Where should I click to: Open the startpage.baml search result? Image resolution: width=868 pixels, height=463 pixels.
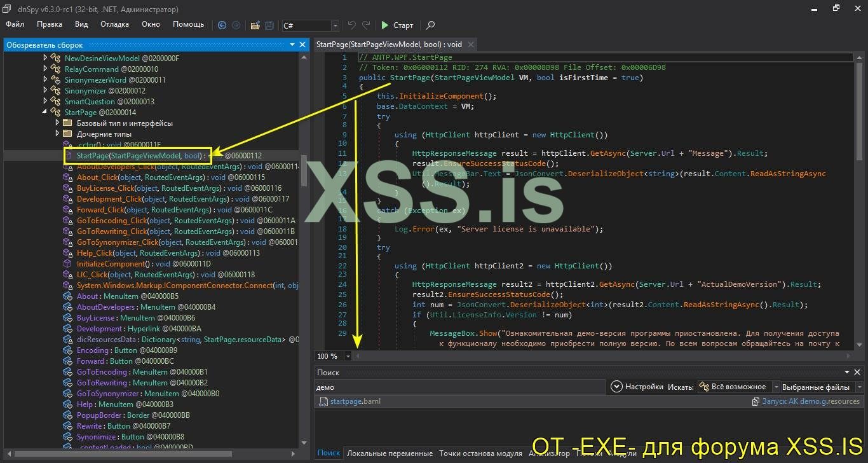coord(355,401)
